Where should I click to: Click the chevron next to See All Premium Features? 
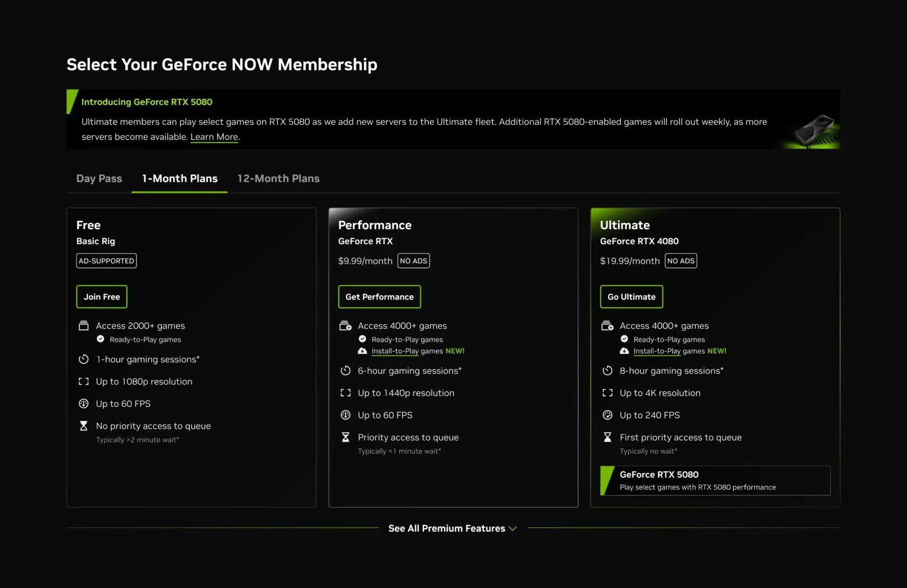point(512,529)
